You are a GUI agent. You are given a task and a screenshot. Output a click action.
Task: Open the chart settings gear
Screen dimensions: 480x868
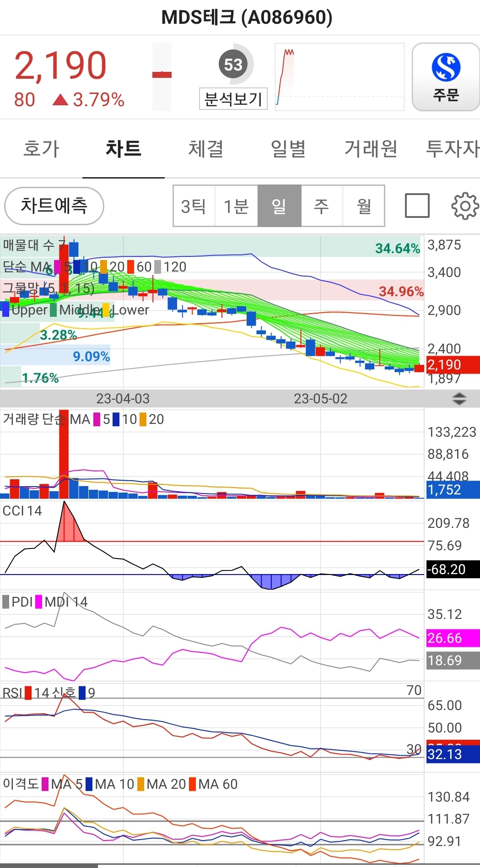pyautogui.click(x=465, y=206)
